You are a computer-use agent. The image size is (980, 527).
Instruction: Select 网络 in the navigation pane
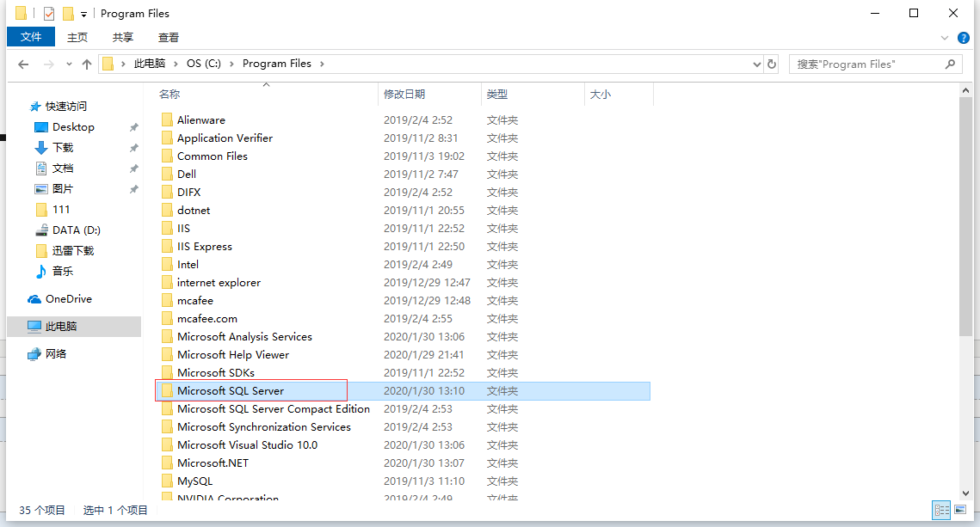point(56,354)
